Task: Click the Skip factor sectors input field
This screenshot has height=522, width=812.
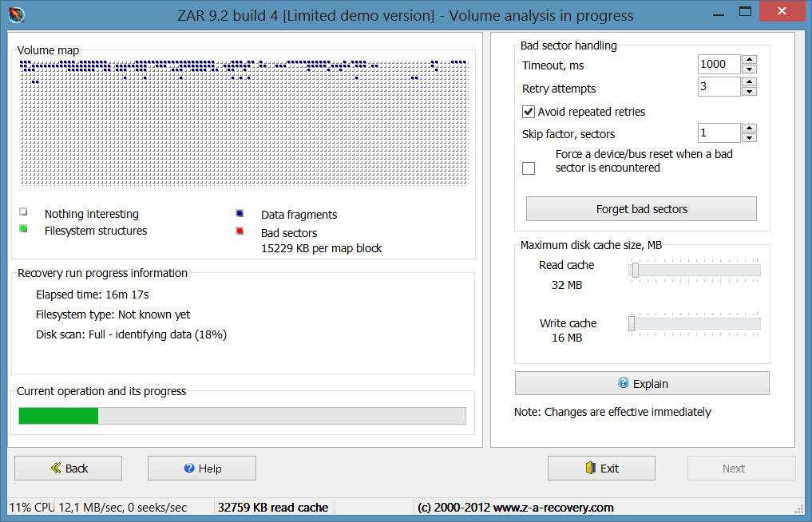Action: pos(719,132)
